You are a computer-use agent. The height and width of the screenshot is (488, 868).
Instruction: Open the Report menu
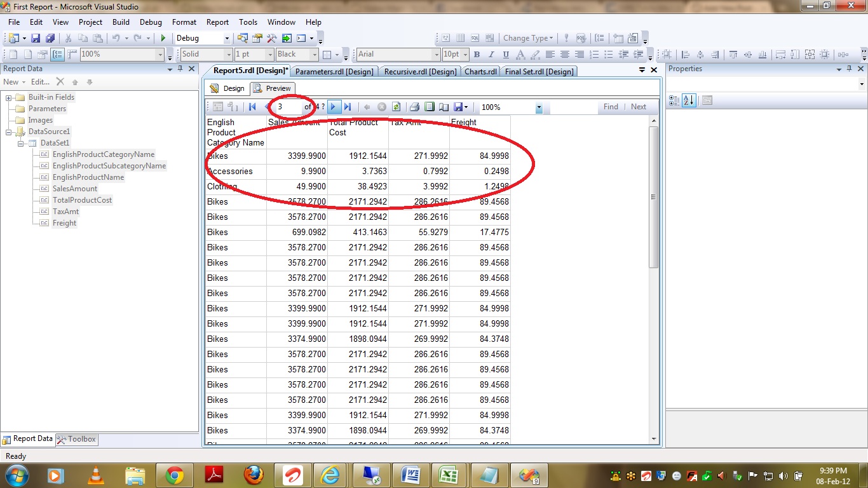(x=217, y=22)
